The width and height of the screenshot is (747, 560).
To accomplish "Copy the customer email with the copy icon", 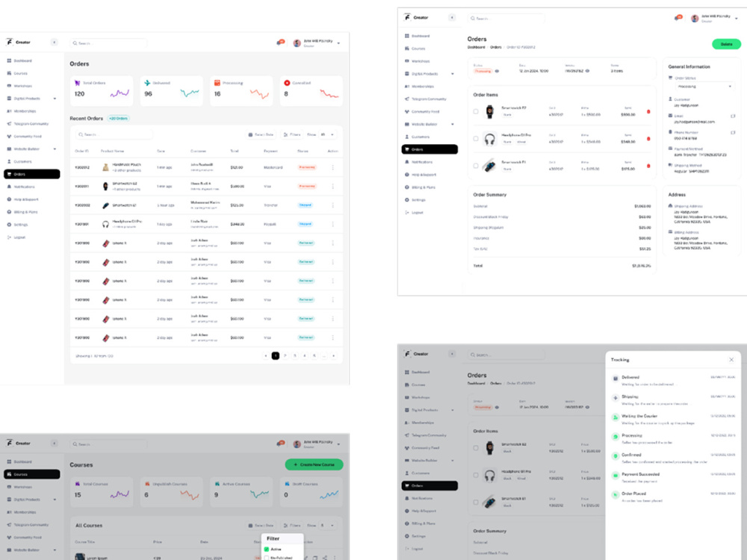I will coord(733,116).
